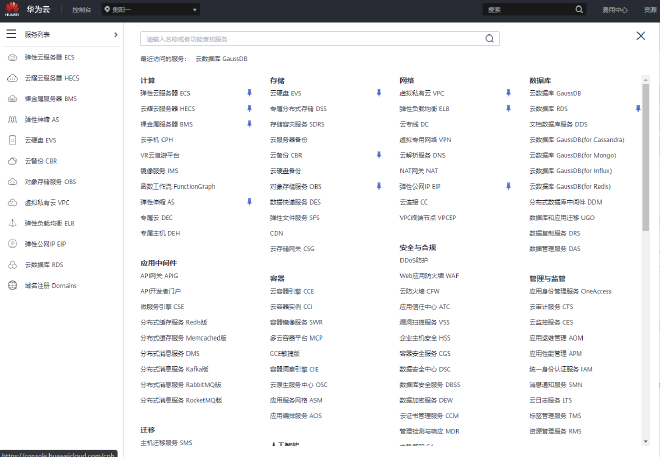
Task: Click the Domains globe icon in the sidebar
Action: coord(11,285)
